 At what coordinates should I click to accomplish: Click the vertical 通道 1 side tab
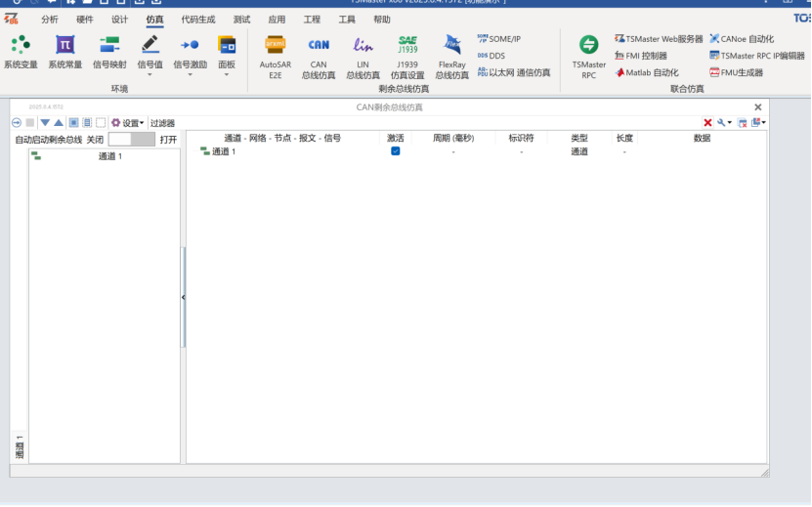20,447
